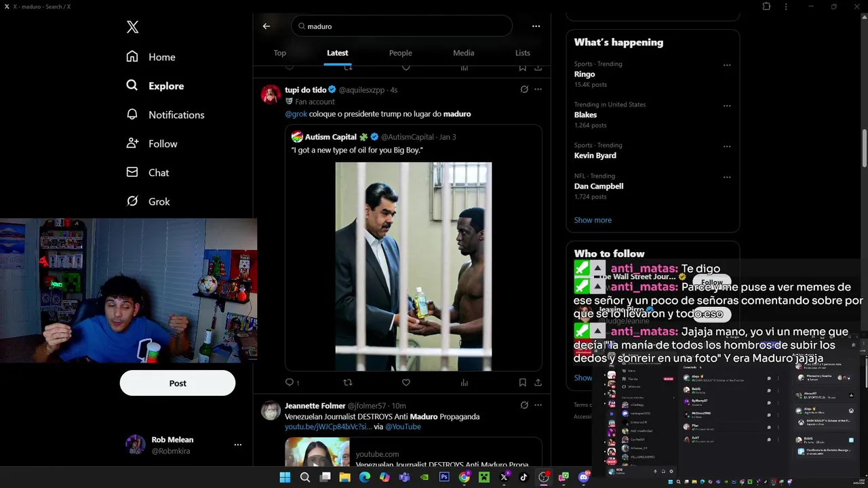This screenshot has height=488, width=868.
Task: Open the Dan Campbell trending topic
Action: tap(599, 186)
